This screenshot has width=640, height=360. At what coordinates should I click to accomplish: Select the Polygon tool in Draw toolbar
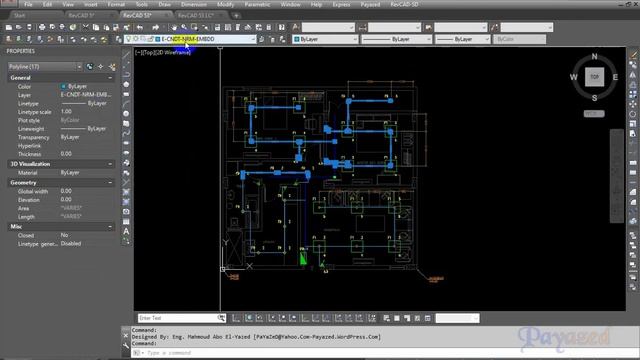[126, 84]
